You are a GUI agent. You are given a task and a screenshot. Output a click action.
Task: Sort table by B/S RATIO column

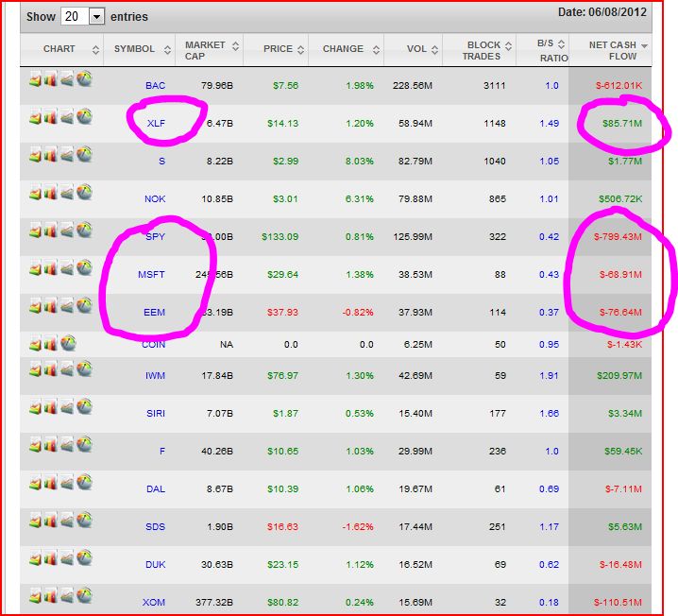coord(543,49)
